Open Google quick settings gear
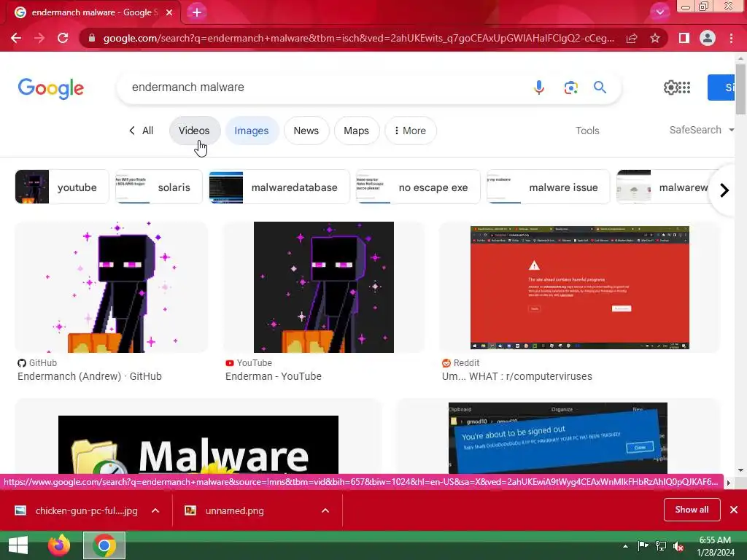Viewport: 747px width, 560px height. [670, 87]
